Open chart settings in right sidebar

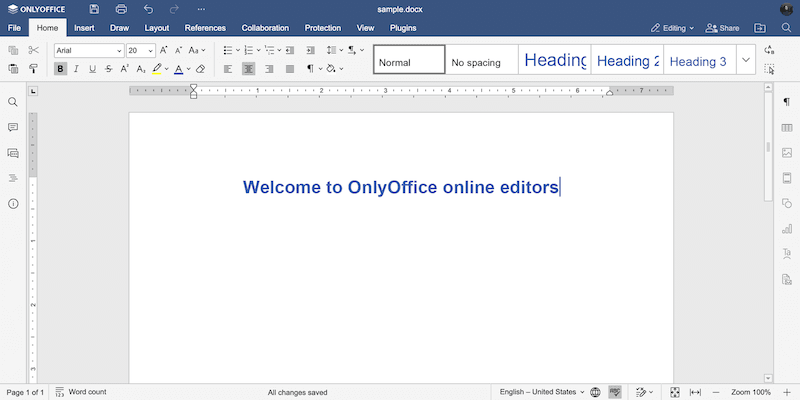point(787,229)
